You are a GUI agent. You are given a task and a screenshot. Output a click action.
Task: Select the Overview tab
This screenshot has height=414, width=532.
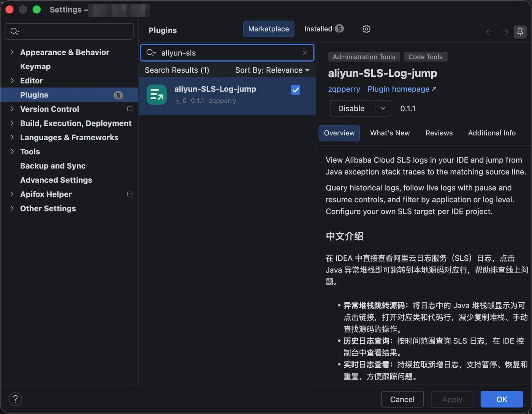[x=339, y=133]
